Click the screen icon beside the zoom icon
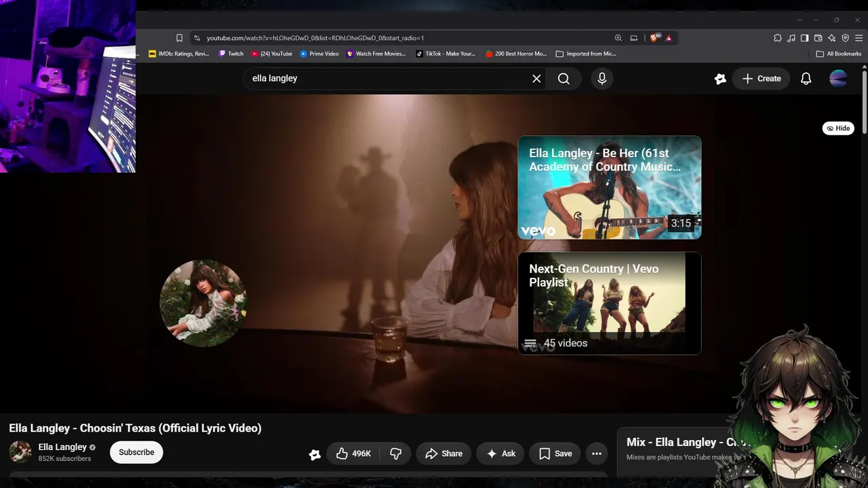 click(634, 38)
